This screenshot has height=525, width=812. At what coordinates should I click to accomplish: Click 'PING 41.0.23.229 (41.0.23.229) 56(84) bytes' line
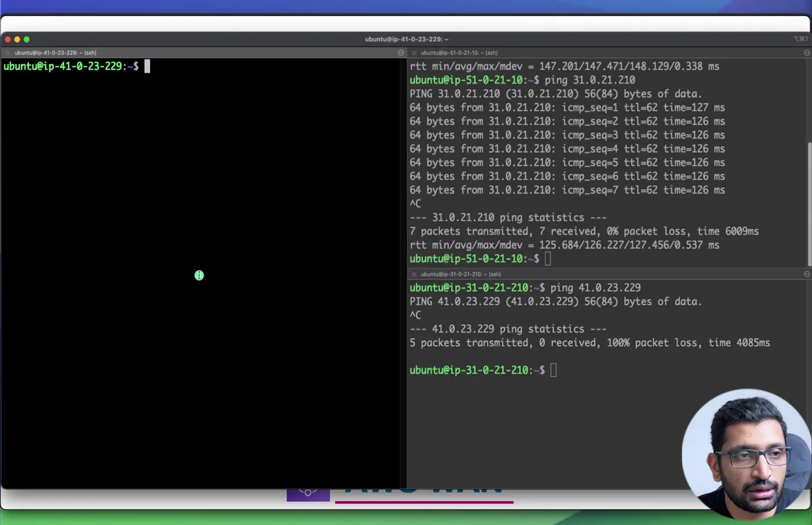coord(556,302)
